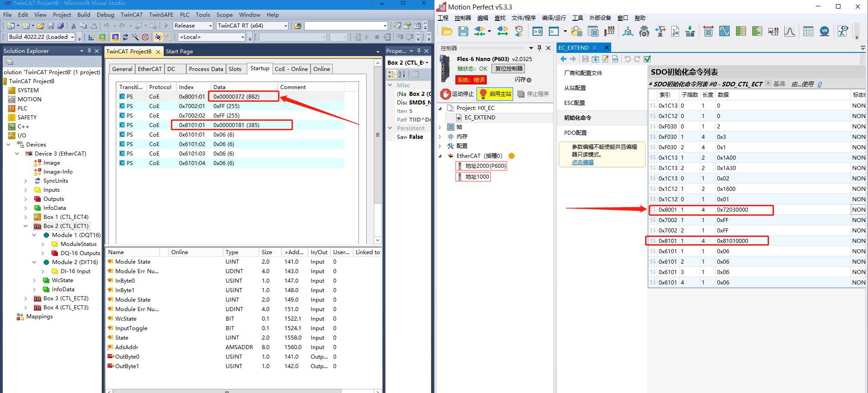Click the green checkmark validate icon

click(647, 59)
